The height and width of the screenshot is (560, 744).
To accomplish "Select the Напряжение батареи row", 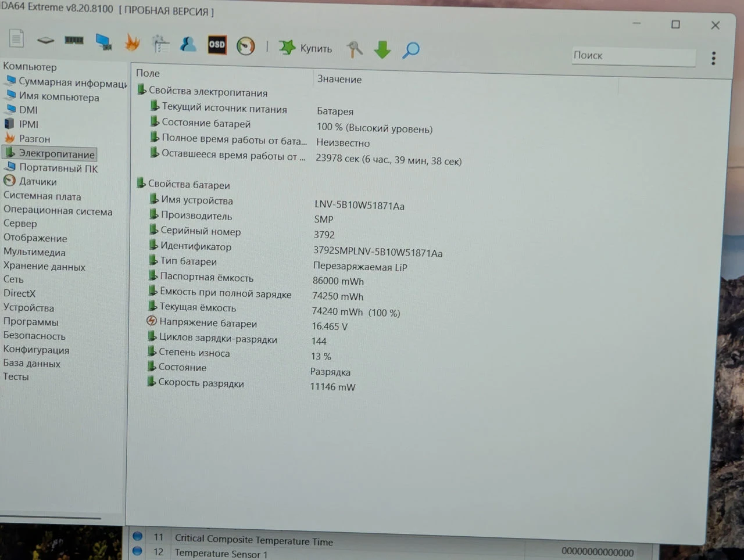I will (x=246, y=324).
